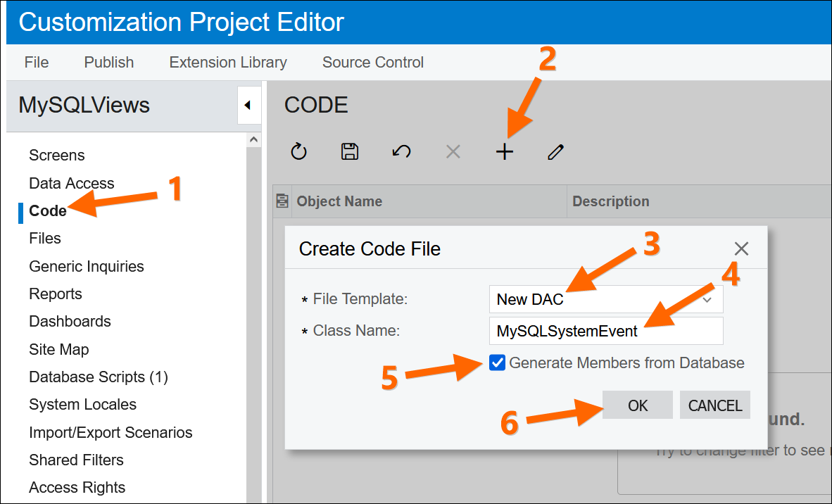Enable Generate Members from Database
This screenshot has width=832, height=504.
(498, 363)
